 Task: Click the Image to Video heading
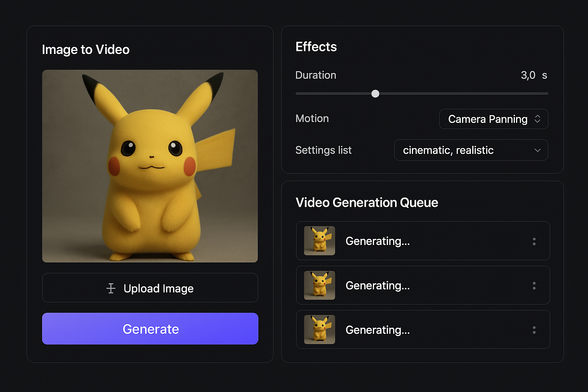pos(86,50)
